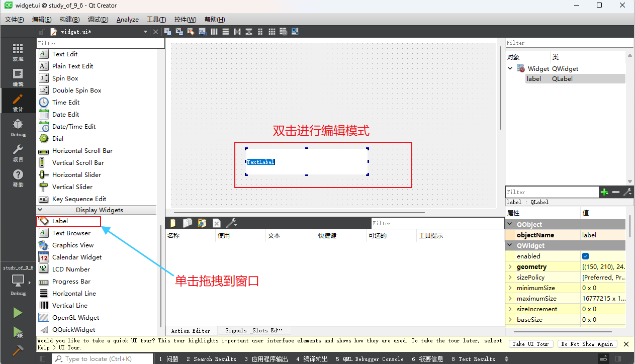Select the Edit Widgets toolbar icon
The image size is (635, 364).
point(167,32)
